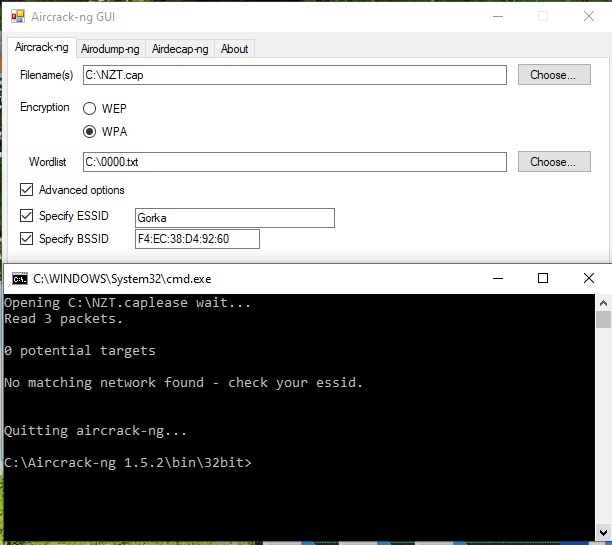This screenshot has height=545, width=612.
Task: Click the BSSID field with MAC address
Action: [197, 239]
